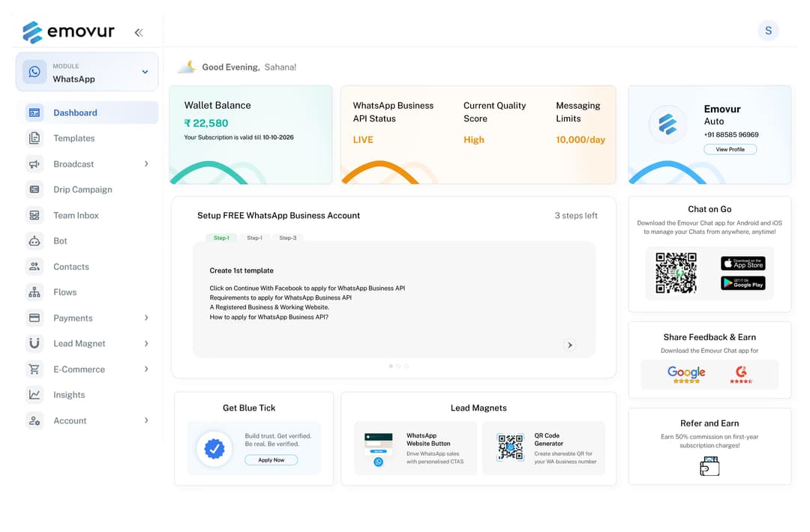Expand the Lead Magnet submenu chevron
Image resolution: width=810 pixels, height=532 pixels.
(146, 343)
